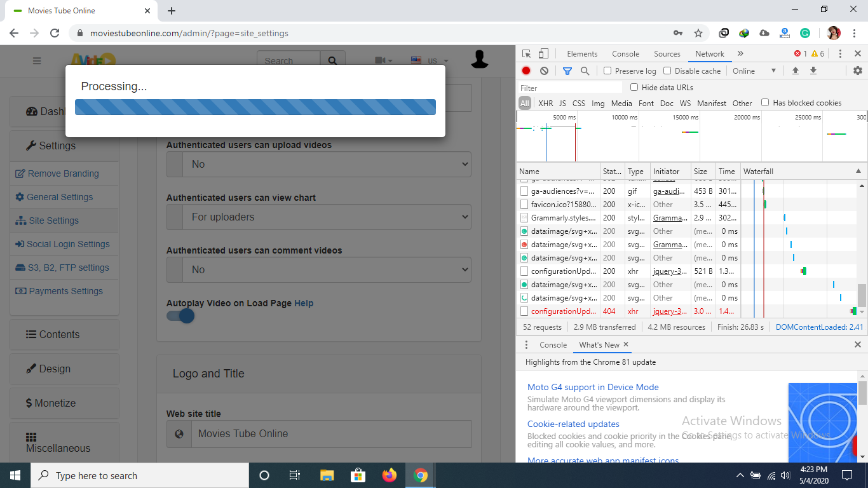
Task: Enable the Preserve log checkbox
Action: point(607,71)
